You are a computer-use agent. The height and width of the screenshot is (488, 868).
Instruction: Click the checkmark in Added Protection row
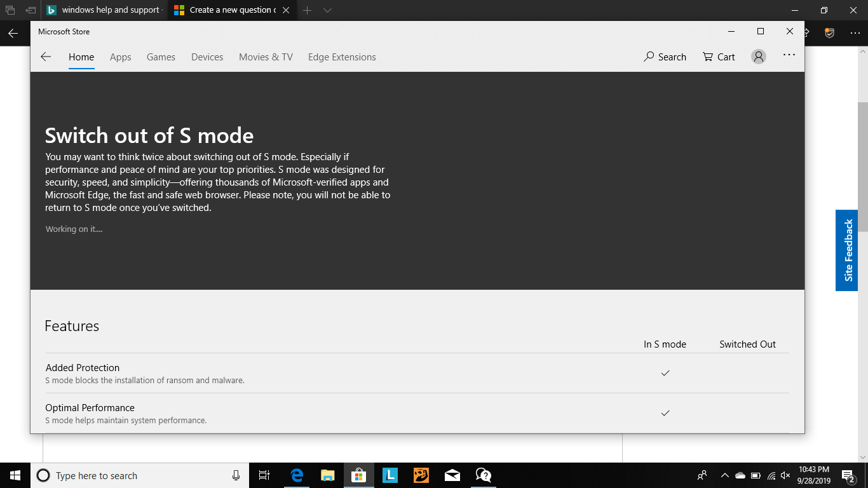pos(665,373)
